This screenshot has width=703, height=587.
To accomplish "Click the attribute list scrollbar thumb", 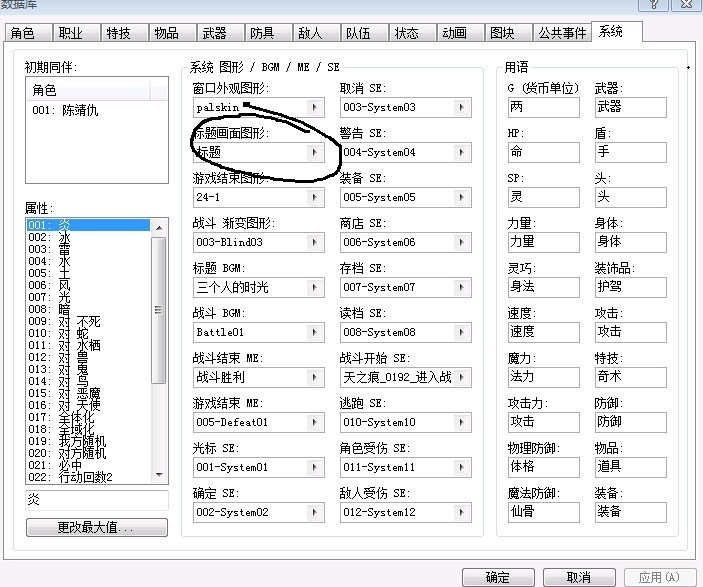I will tap(159, 310).
